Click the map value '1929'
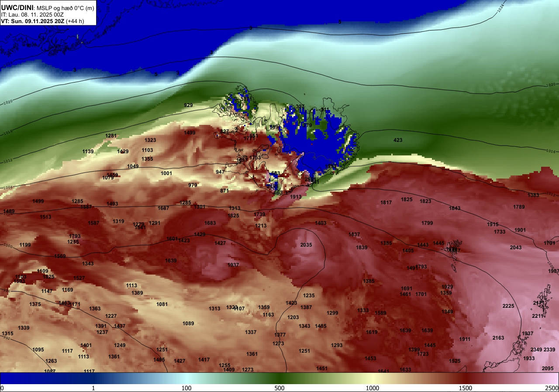The image size is (559, 392). coord(447,287)
